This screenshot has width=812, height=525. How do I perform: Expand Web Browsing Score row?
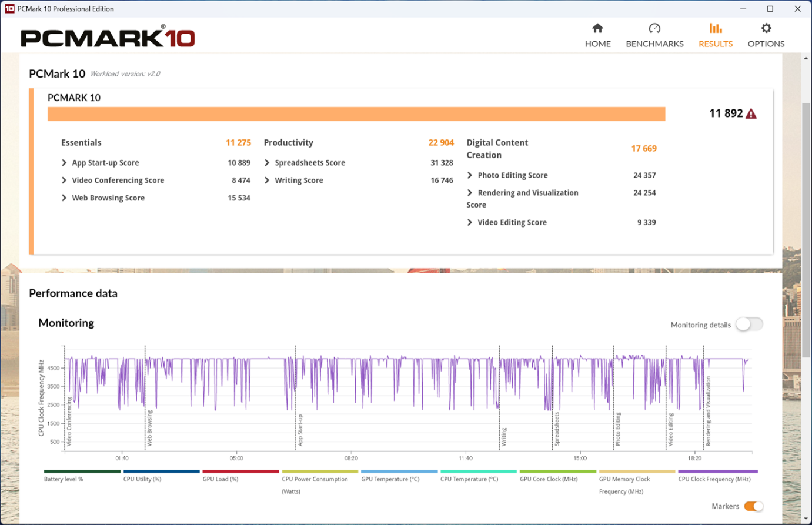tap(64, 198)
